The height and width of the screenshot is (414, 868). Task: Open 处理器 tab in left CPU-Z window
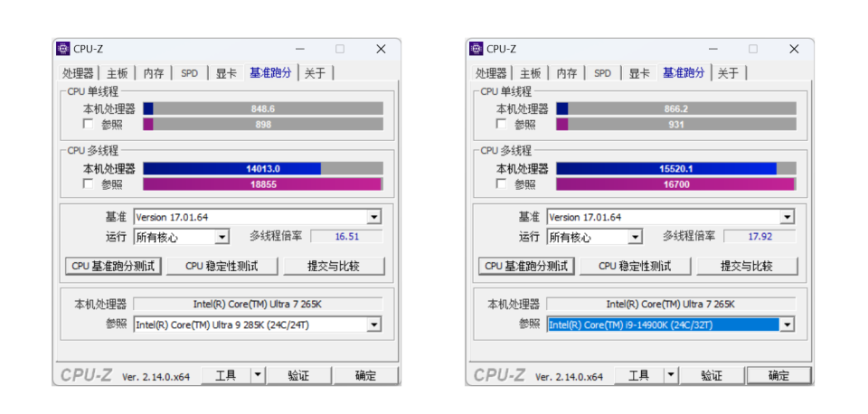(x=78, y=73)
